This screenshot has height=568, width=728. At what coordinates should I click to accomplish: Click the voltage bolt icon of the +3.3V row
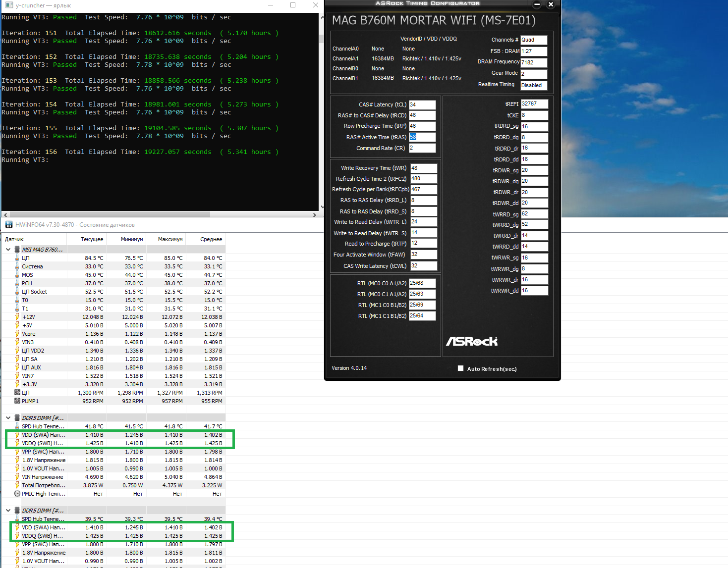17,384
